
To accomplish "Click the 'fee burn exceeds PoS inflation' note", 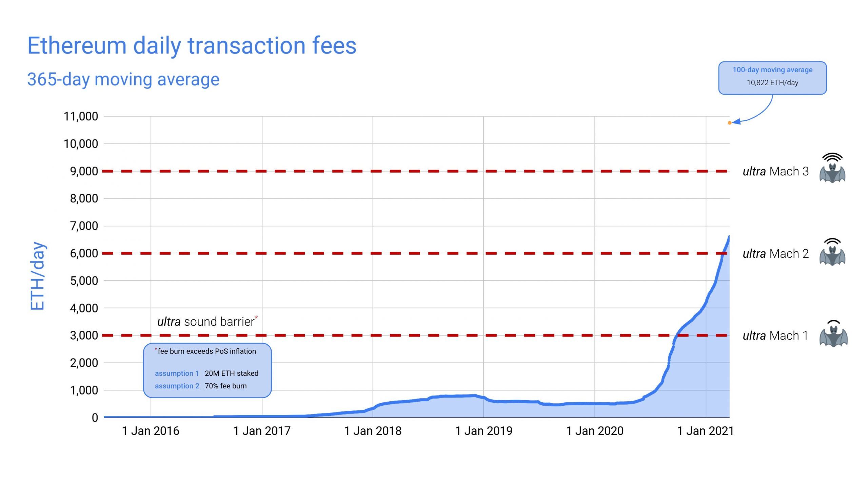I will click(206, 351).
